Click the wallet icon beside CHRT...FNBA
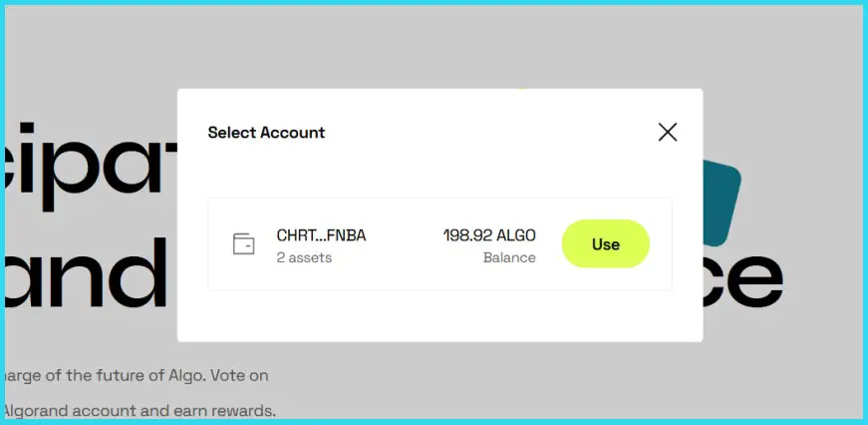 [243, 243]
